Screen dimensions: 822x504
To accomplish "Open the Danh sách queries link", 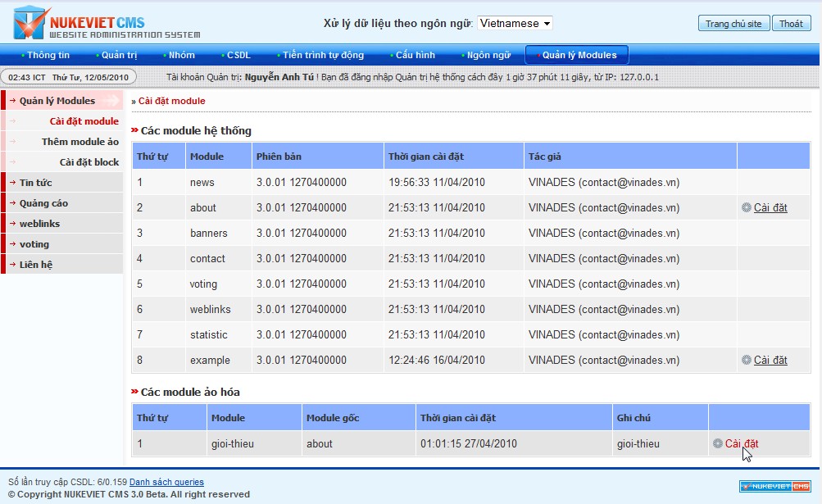I will (166, 482).
